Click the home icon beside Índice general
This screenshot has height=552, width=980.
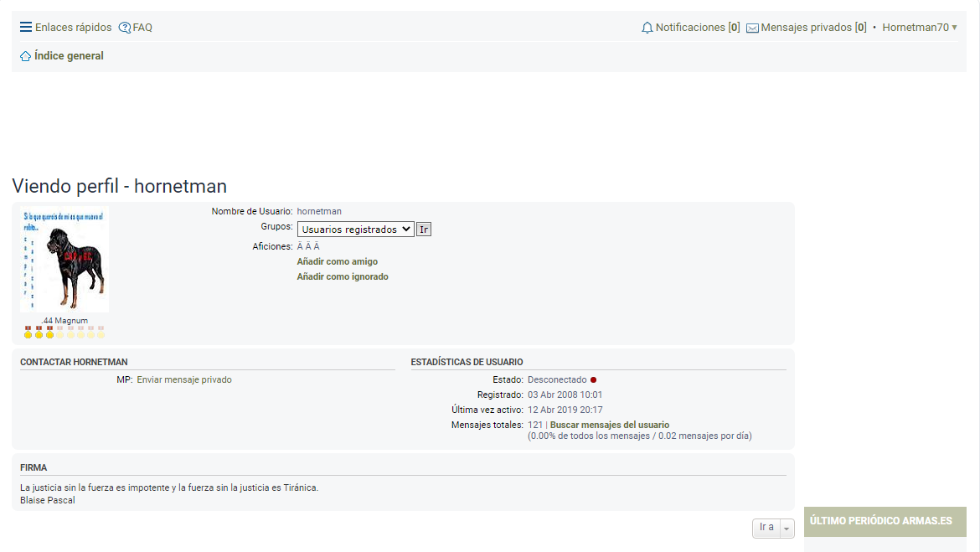point(26,56)
